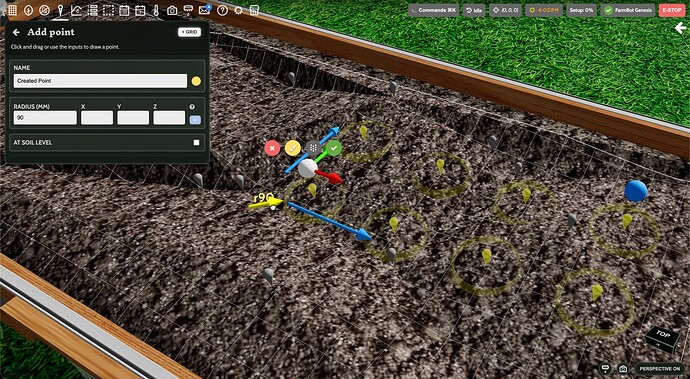Image resolution: width=690 pixels, height=379 pixels.
Task: Click the white sphere point marker
Action: tap(308, 168)
